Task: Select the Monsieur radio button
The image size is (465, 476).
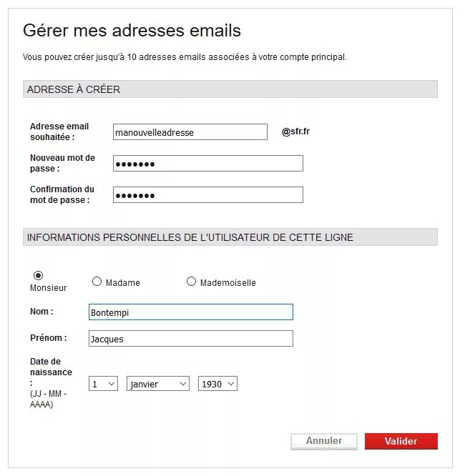Action: tap(39, 275)
